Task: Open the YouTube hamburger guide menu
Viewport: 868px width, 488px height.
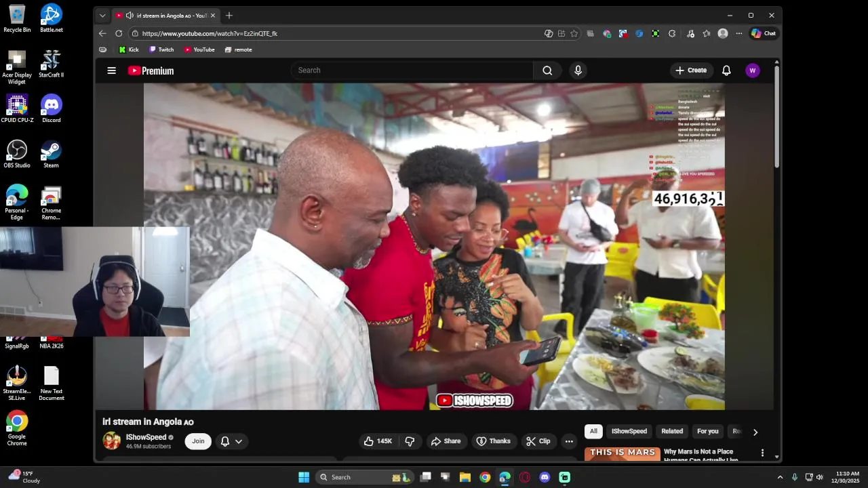Action: 112,70
